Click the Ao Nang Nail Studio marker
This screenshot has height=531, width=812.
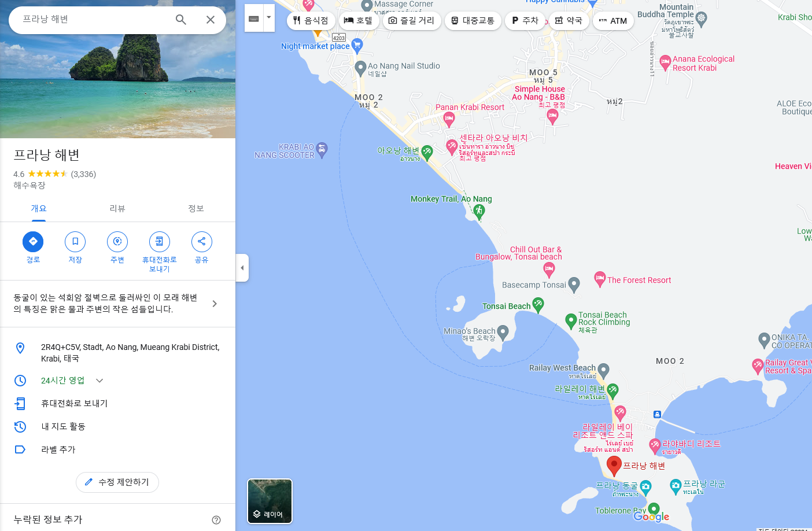coord(360,68)
